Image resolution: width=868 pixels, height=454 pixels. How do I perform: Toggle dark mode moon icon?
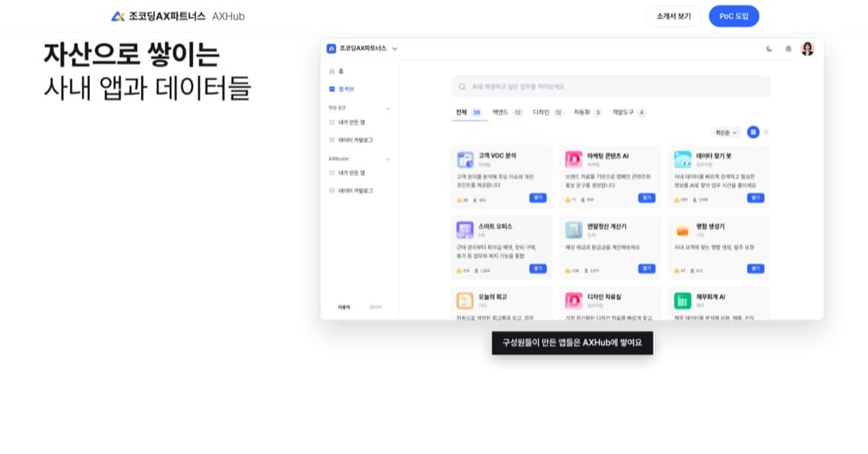769,49
